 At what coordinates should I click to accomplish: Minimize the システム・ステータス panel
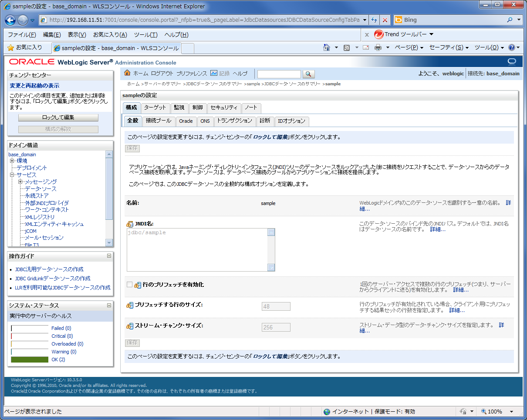pos(109,305)
